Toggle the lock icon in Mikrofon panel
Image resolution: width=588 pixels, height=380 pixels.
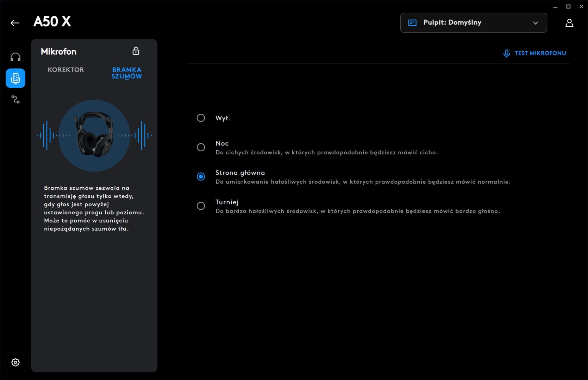click(136, 51)
